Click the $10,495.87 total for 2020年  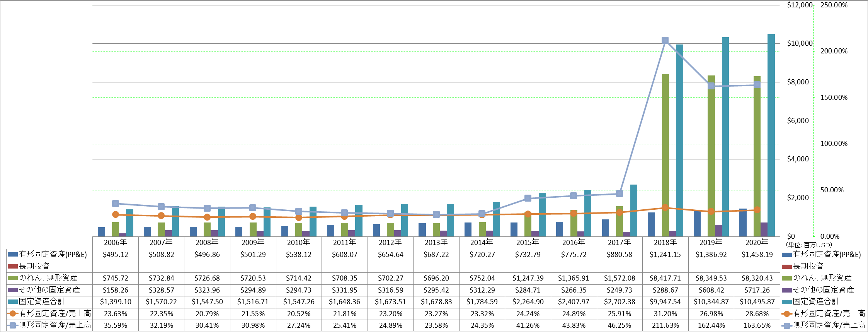click(757, 302)
